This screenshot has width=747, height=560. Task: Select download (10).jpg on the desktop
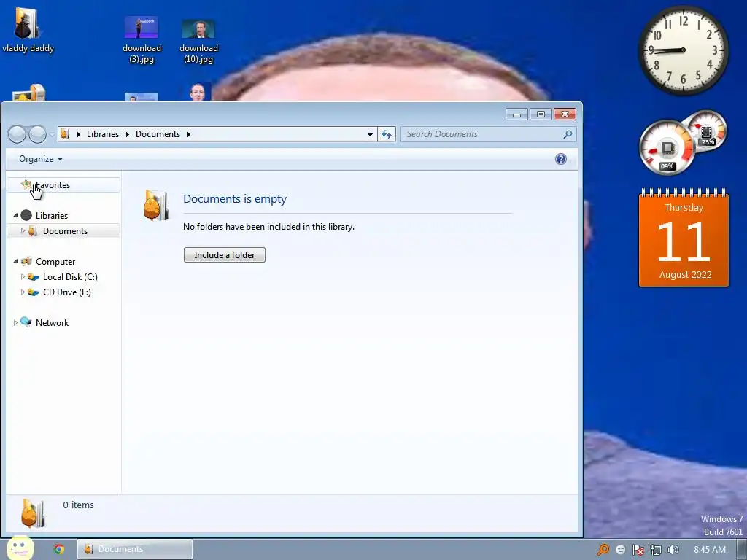[198, 42]
